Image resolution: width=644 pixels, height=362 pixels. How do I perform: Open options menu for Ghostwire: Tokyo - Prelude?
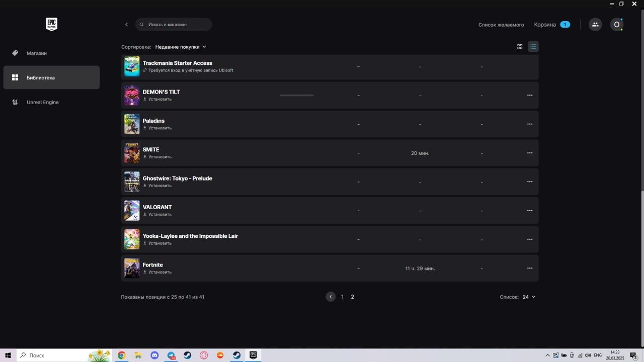[x=530, y=182]
